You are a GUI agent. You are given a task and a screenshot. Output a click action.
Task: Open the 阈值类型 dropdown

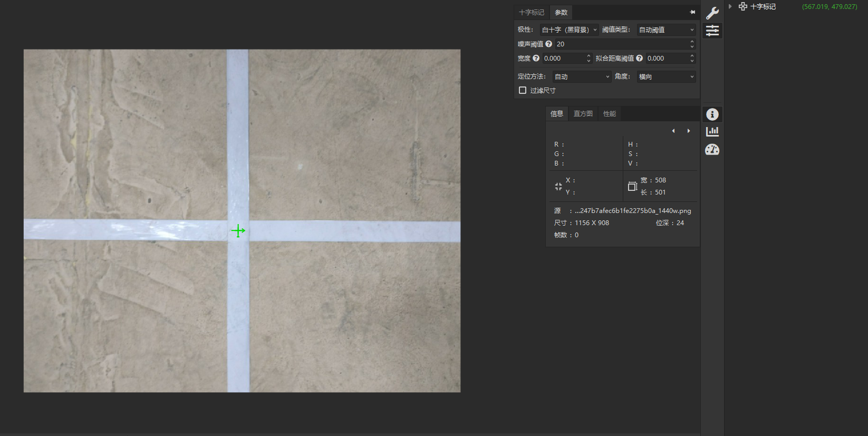(x=666, y=30)
